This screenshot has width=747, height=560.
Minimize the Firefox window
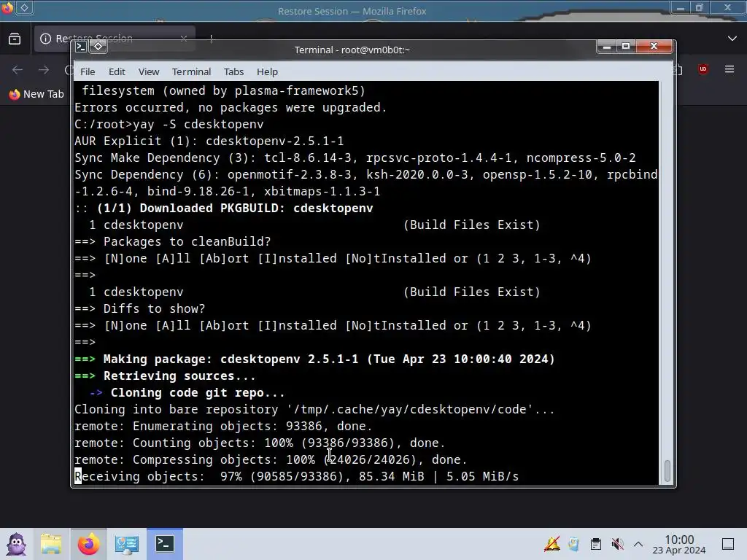click(x=681, y=8)
